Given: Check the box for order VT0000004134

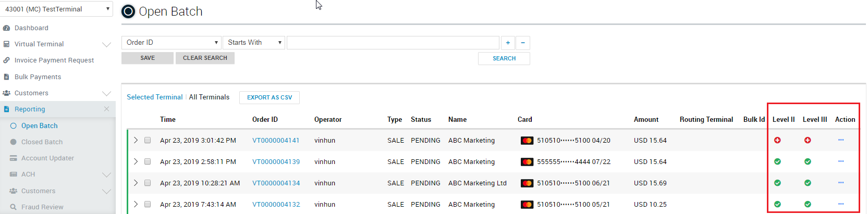Looking at the screenshot, I should (148, 183).
